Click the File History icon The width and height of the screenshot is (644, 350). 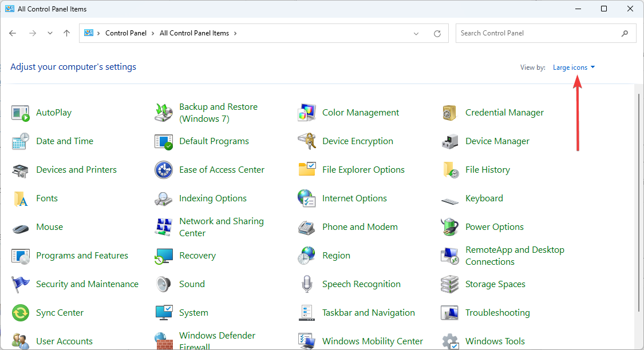tap(450, 170)
